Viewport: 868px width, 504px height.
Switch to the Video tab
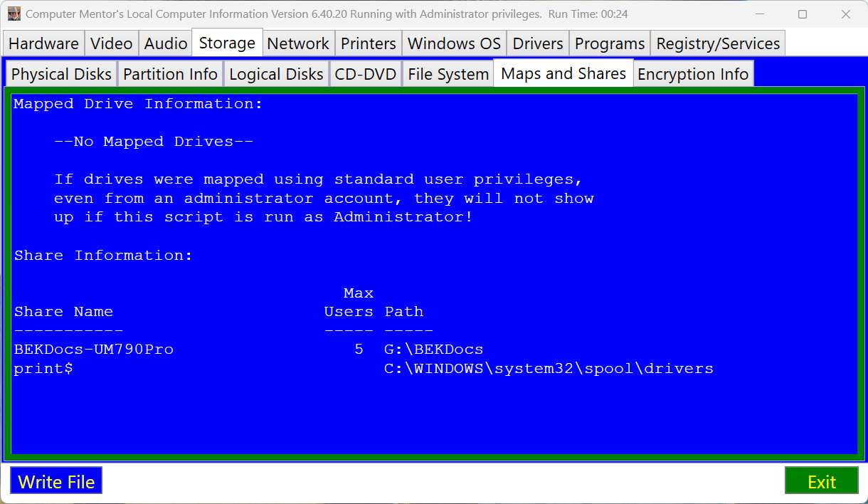pos(112,43)
